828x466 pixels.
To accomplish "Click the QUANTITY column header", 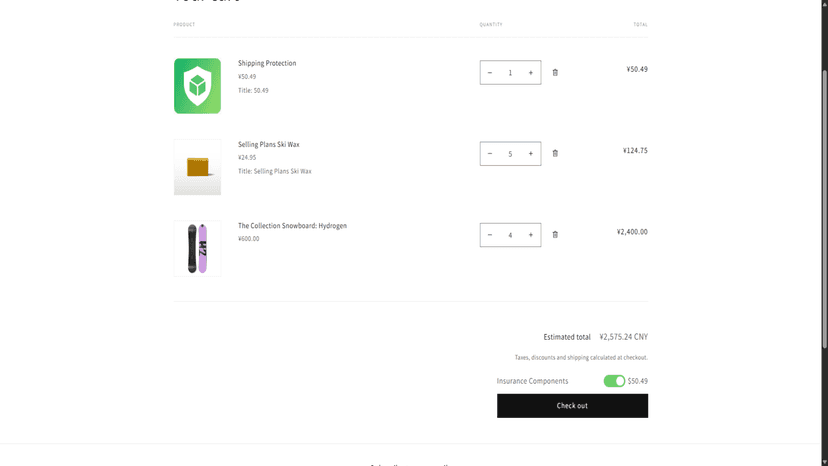I will 491,24.
